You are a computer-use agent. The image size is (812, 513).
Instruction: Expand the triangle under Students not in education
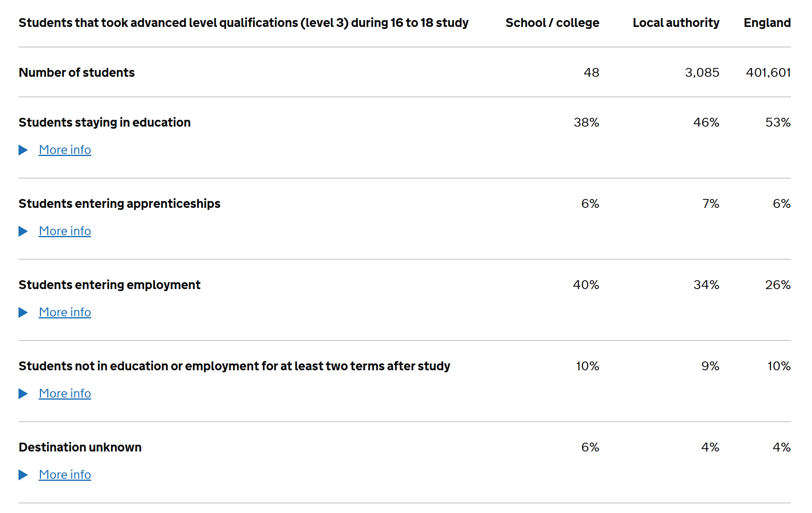point(23,394)
